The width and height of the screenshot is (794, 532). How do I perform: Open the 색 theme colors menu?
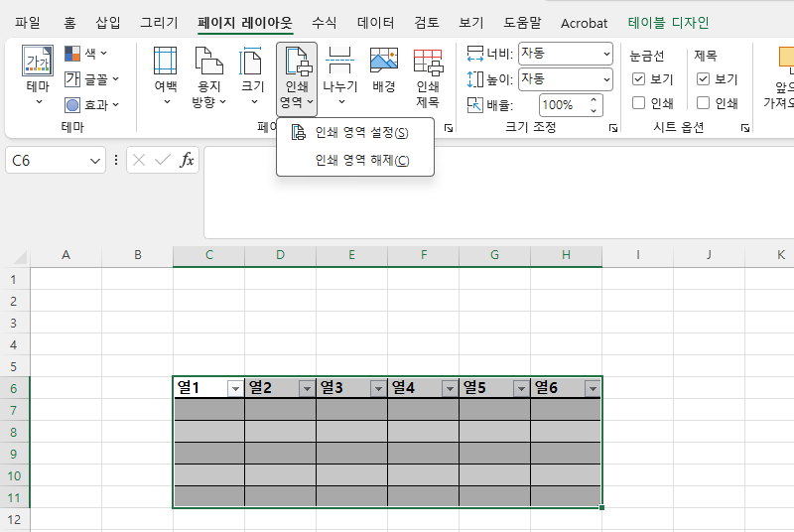coord(85,54)
